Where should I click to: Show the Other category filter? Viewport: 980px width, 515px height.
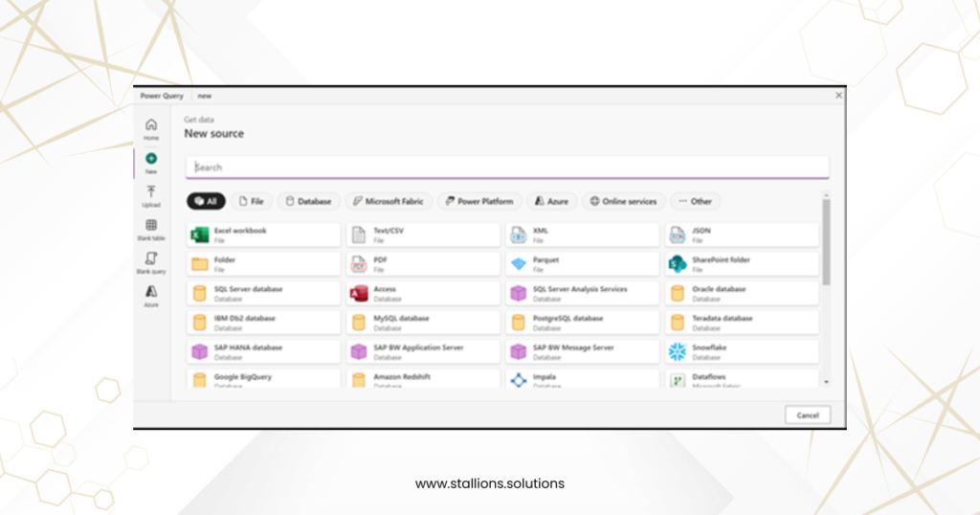click(x=695, y=201)
